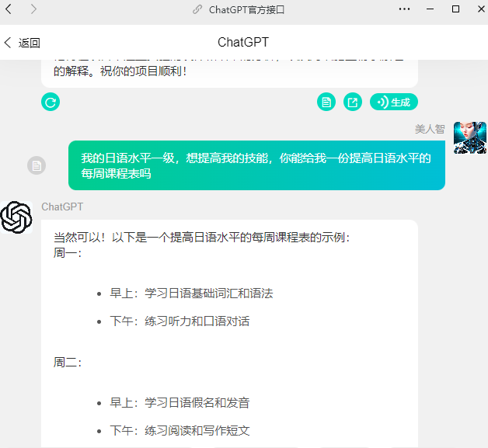Go back using 返回 button
The image size is (488, 448).
[22, 43]
